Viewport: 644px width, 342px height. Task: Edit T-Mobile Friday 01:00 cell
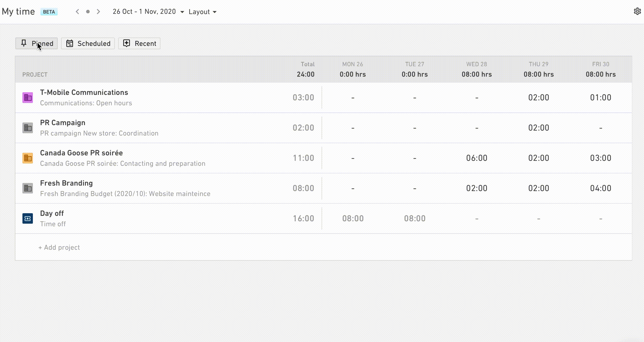601,97
